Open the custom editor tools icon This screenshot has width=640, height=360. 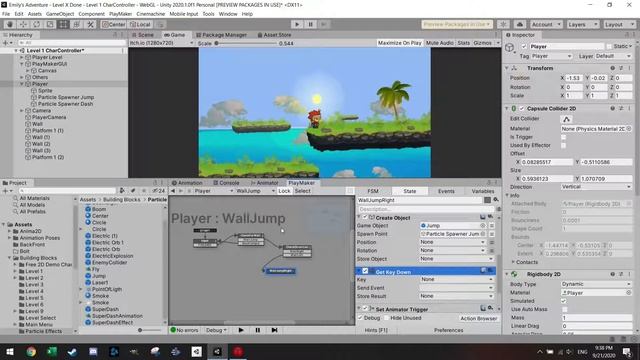click(x=90, y=24)
